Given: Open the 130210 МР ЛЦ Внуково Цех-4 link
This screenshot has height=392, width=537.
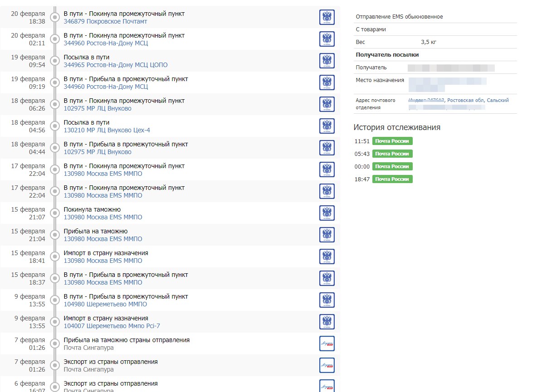Looking at the screenshot, I should (x=107, y=130).
